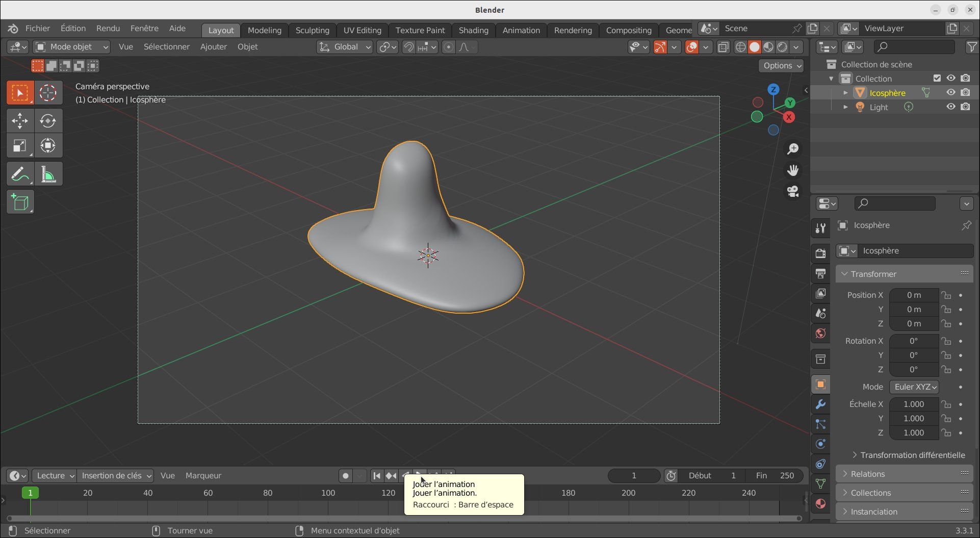980x538 pixels.
Task: Open the Mode objet dropdown
Action: 71,47
